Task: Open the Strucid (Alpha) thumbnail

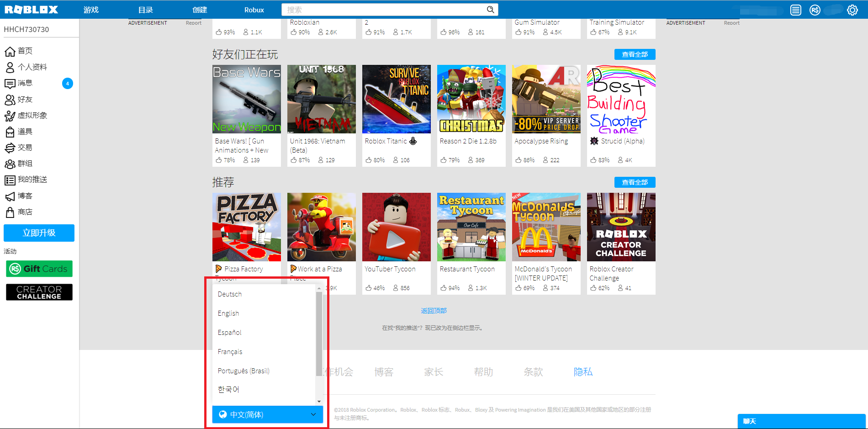Action: pos(621,99)
